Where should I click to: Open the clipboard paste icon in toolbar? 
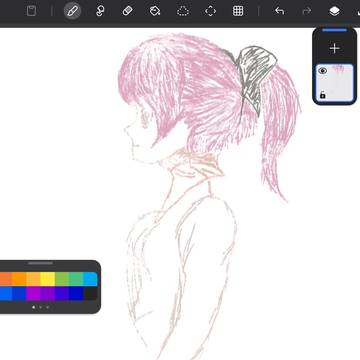click(31, 11)
